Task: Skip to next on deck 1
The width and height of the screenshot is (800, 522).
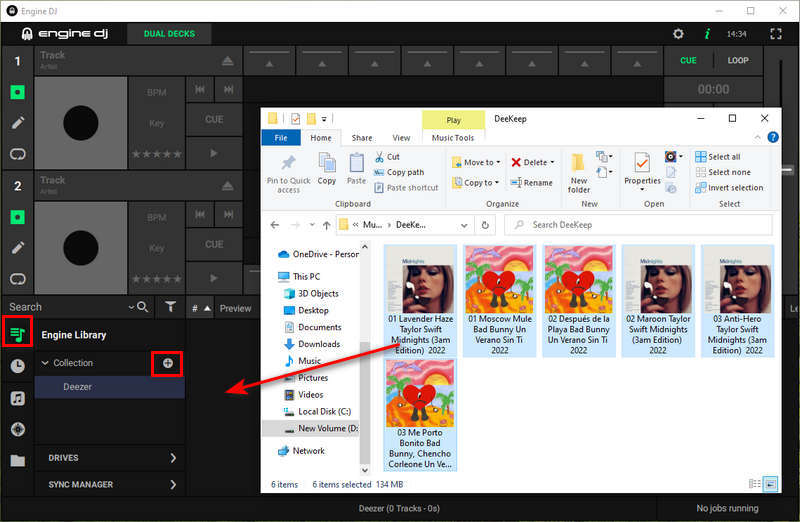Action: click(229, 90)
